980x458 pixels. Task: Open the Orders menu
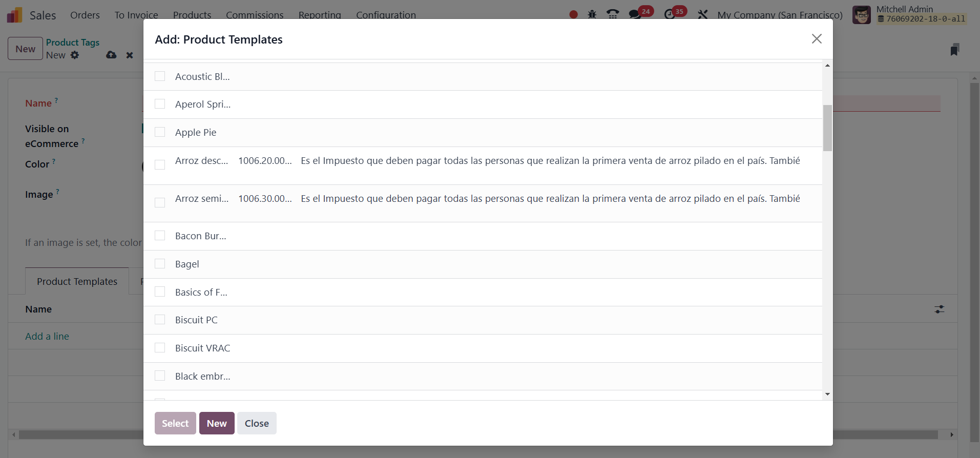click(x=85, y=15)
